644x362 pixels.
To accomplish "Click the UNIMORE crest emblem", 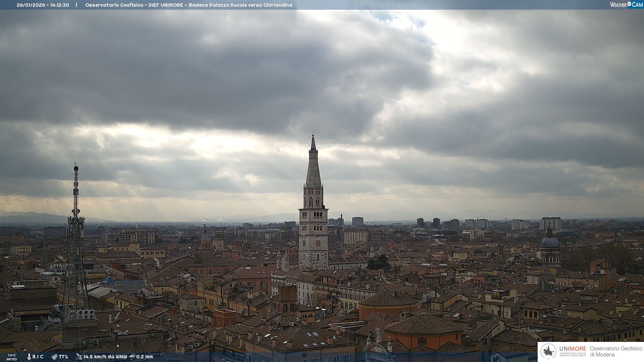I will [549, 351].
